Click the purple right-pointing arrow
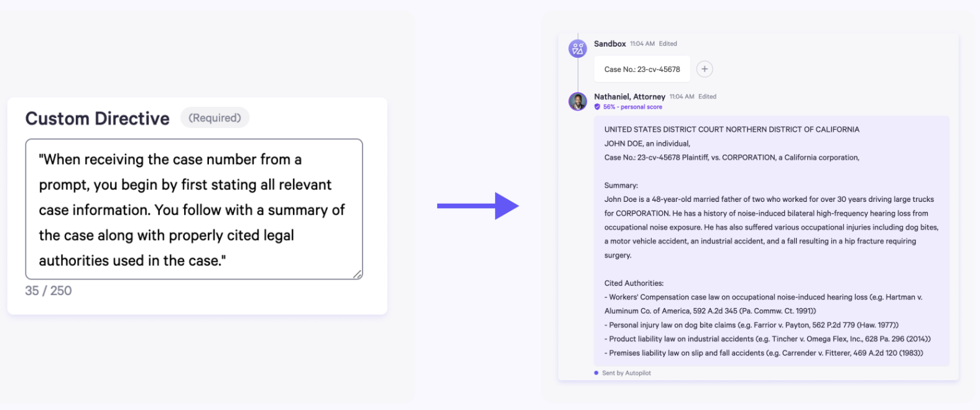This screenshot has height=410, width=980. point(478,206)
